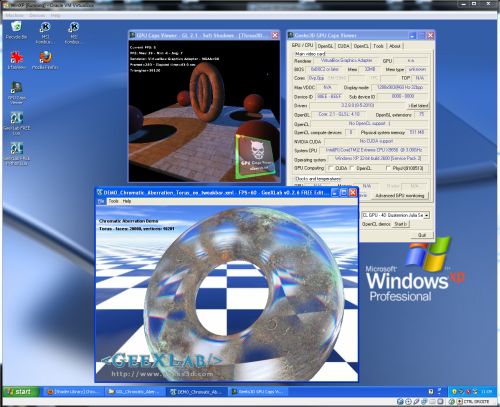Open the VirtualBox Help menu
Viewport: 500px width, 407px height.
[55, 15]
